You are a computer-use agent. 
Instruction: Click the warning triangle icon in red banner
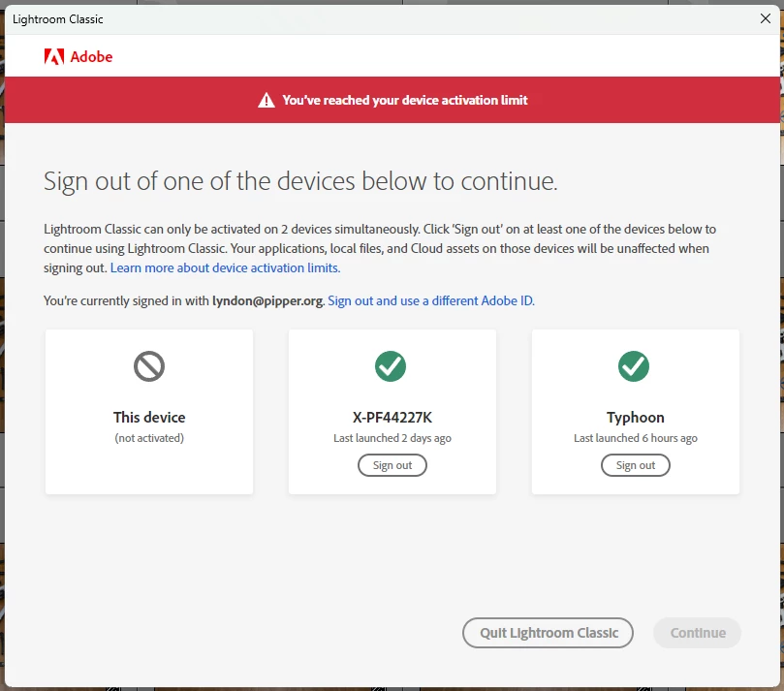click(x=266, y=100)
